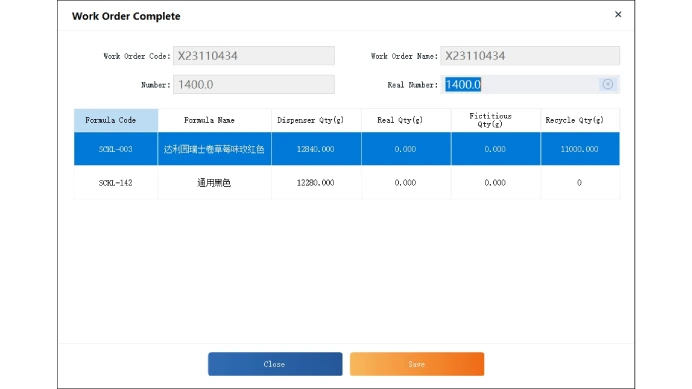This screenshot has height=389, width=692.
Task: Click the Work Order Complete title text
Action: 126,16
